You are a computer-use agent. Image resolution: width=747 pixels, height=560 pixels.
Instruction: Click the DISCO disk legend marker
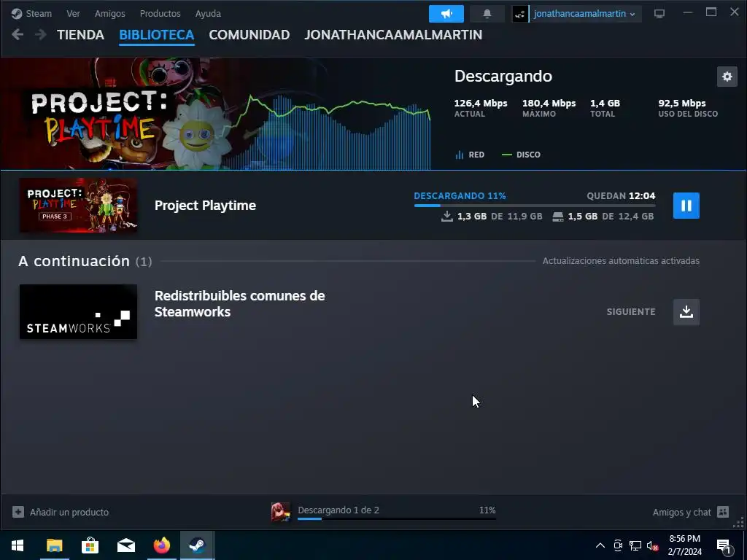click(507, 155)
